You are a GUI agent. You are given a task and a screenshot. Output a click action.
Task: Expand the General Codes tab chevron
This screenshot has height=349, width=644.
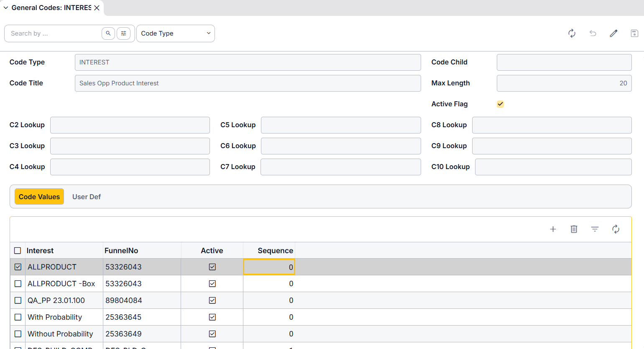click(x=6, y=8)
